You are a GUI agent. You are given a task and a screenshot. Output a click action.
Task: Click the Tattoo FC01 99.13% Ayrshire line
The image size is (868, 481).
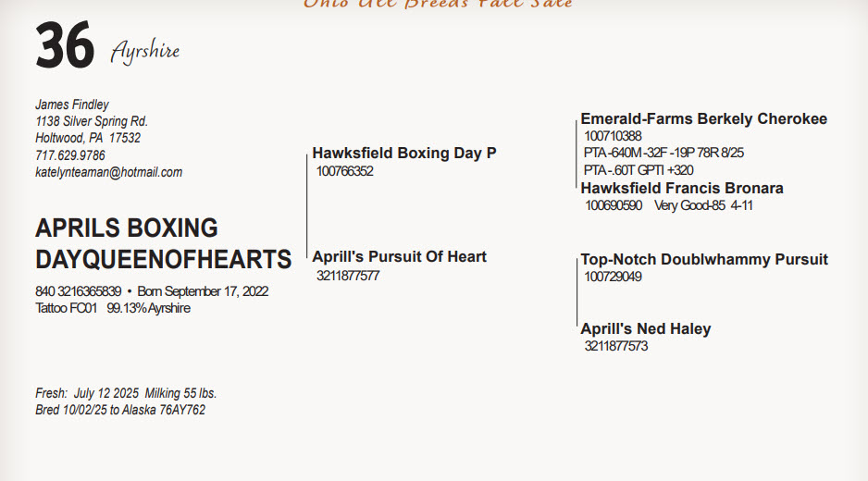113,308
